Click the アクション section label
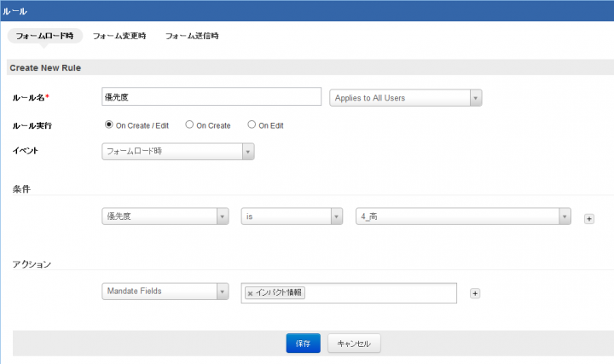 pos(32,264)
